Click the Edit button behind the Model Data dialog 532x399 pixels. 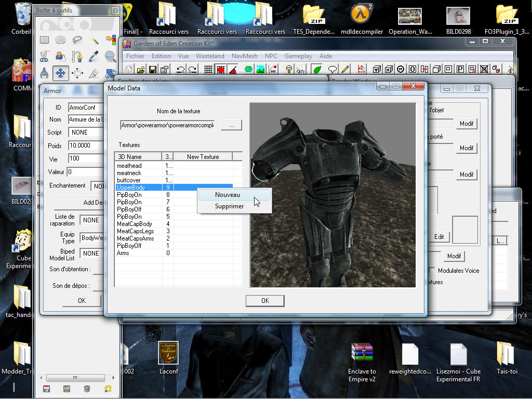pos(439,237)
